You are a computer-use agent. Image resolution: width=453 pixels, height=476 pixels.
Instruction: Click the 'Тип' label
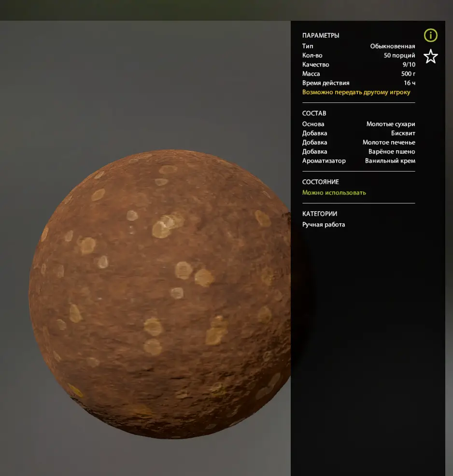click(x=307, y=46)
